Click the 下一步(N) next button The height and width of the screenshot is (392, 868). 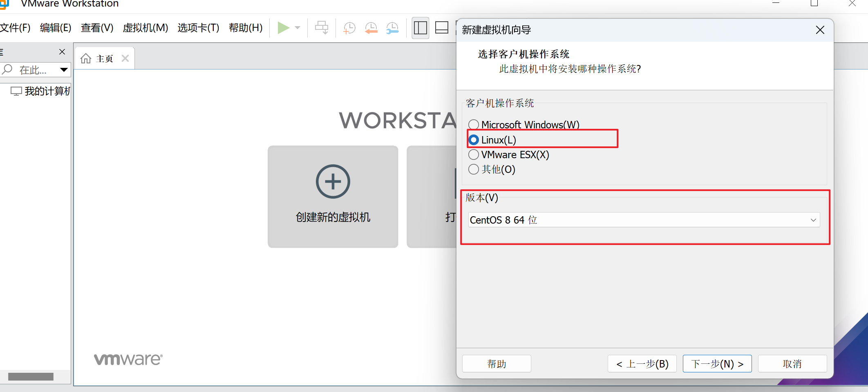pos(717,364)
